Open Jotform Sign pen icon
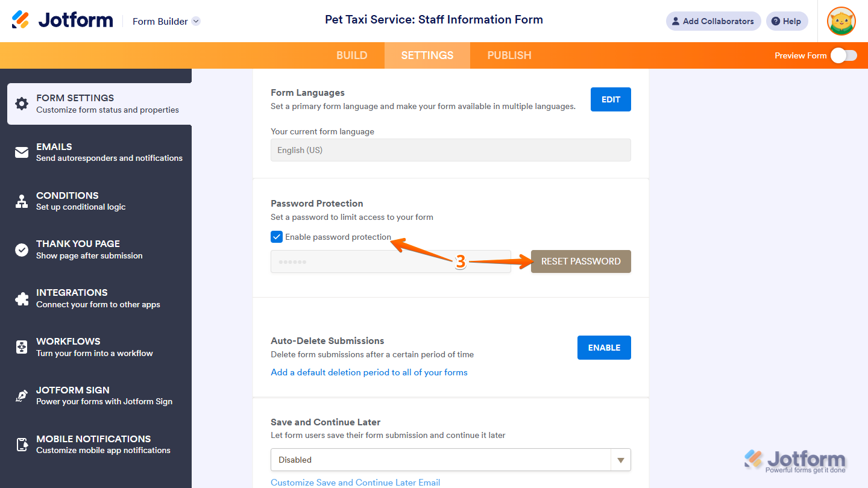 pyautogui.click(x=22, y=396)
